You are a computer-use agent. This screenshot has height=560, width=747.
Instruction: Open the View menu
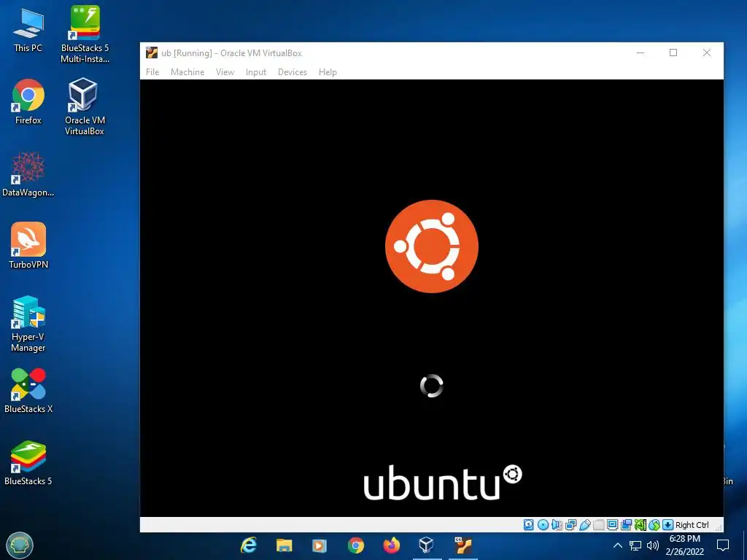(x=225, y=72)
